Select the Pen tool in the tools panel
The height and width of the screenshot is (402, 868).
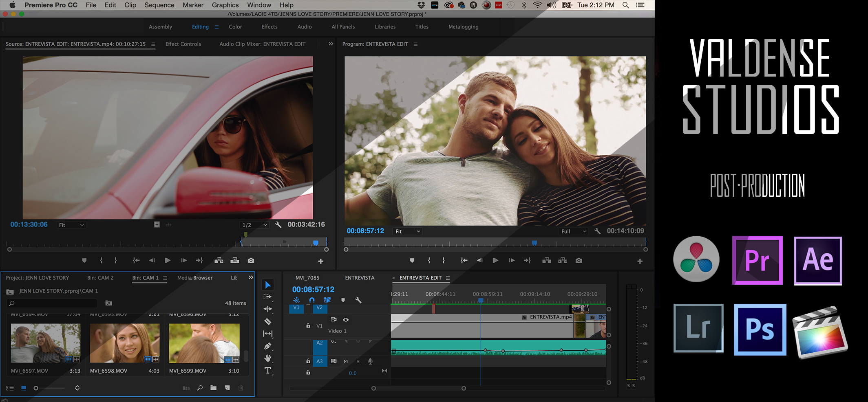[x=267, y=346]
